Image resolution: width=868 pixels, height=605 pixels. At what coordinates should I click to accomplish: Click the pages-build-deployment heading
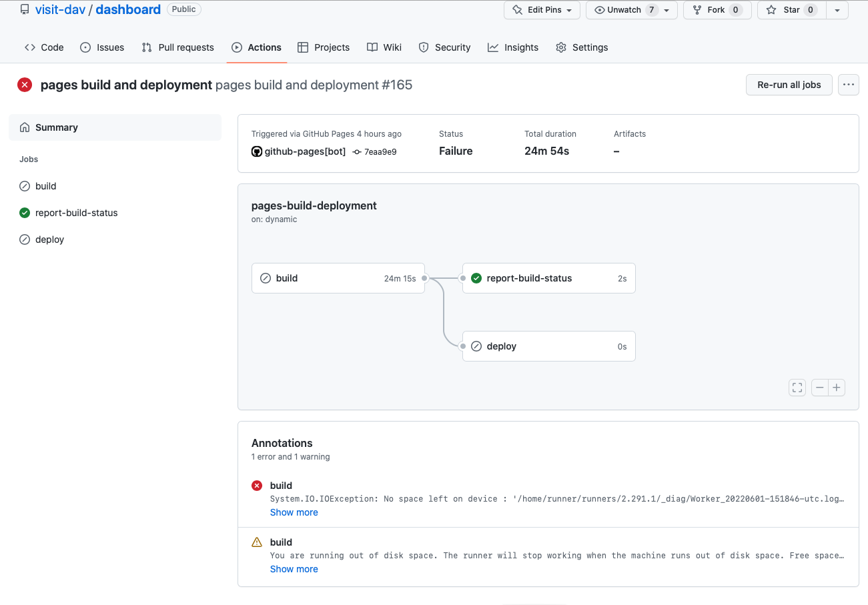click(314, 205)
